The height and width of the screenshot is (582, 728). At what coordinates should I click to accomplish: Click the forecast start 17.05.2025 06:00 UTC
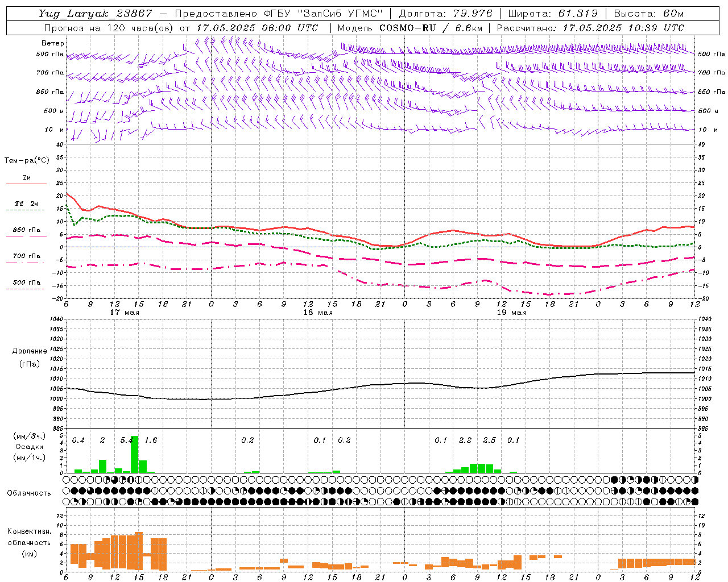(257, 27)
